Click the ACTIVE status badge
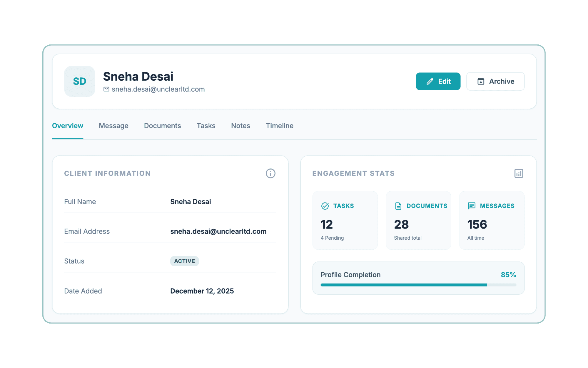This screenshot has height=368, width=588. tap(184, 261)
